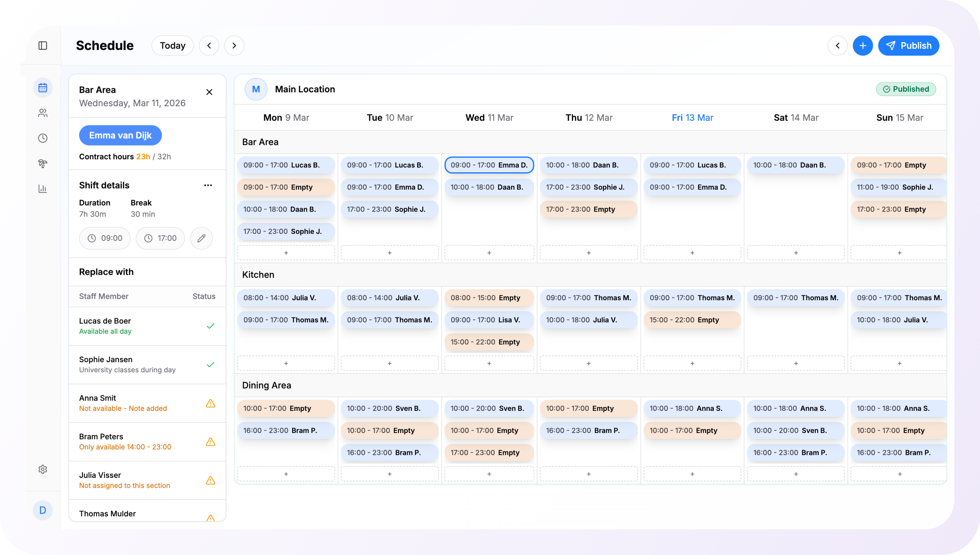Add new shift with blue plus button
This screenshot has width=980, height=555.
[863, 46]
